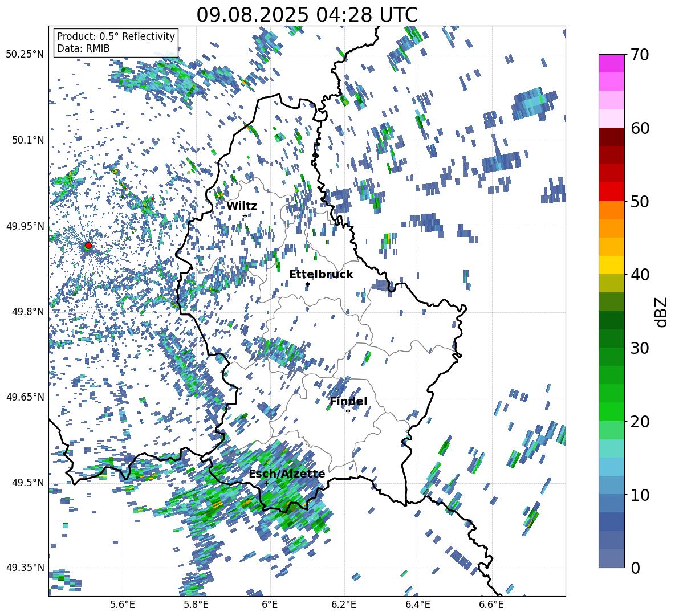Viewport: 675px width, 616px height.
Task: Click longitude label 6.2°E
Action: (x=344, y=605)
